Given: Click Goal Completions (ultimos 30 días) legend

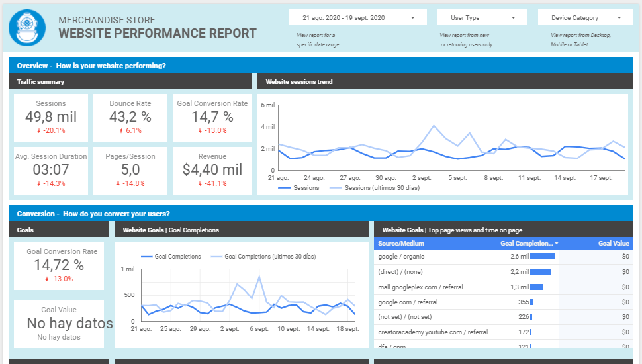Looking at the screenshot, I should point(263,257).
